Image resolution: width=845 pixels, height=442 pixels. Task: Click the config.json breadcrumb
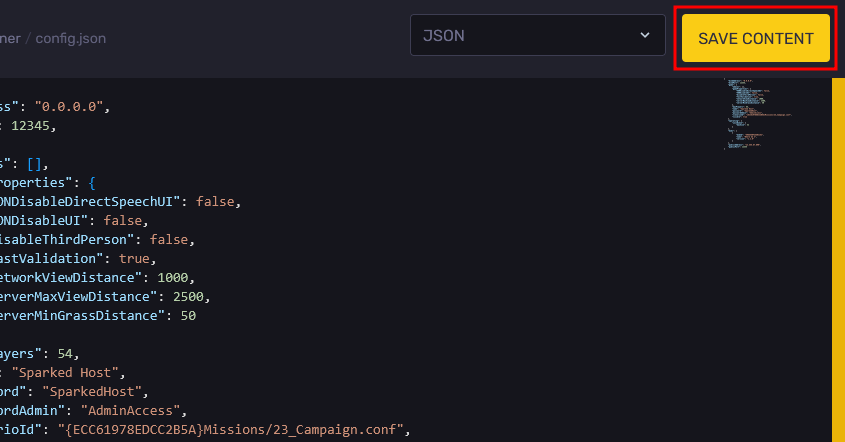[71, 39]
